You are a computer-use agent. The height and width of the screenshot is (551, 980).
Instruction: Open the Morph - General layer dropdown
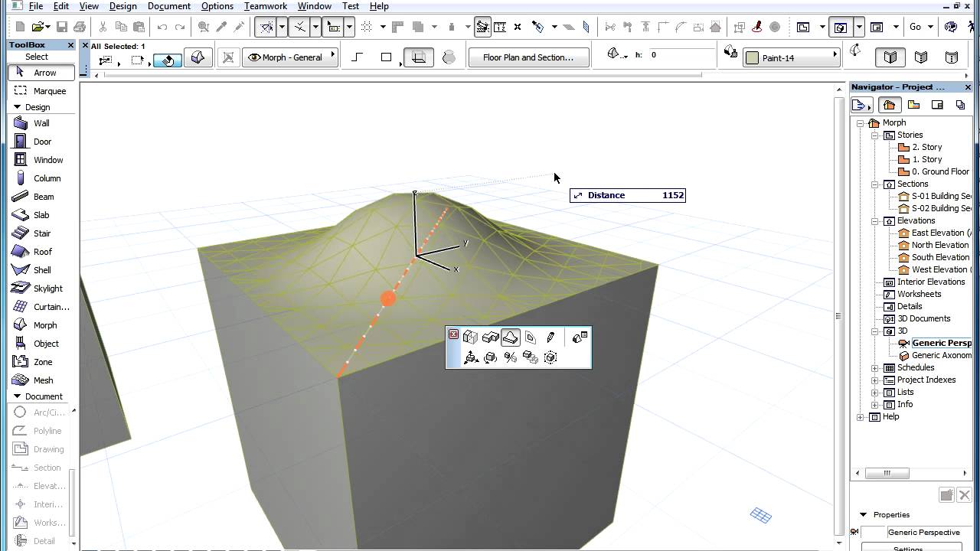click(292, 57)
